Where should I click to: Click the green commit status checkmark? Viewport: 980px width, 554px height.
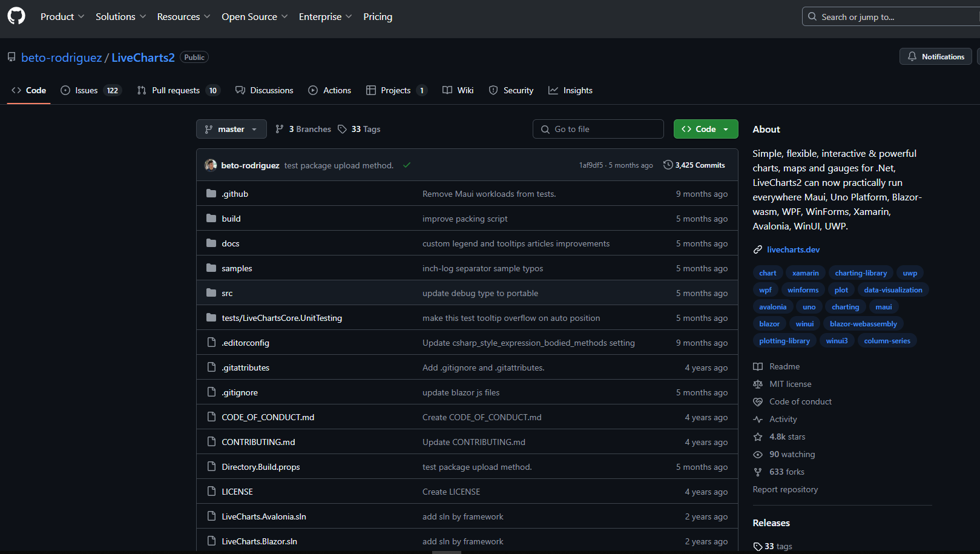[407, 165]
